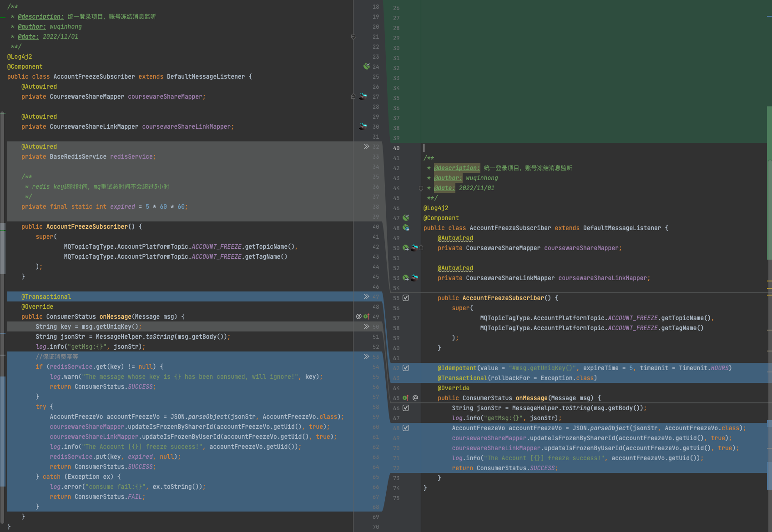Accept the redisService change using the arrow on line 32
The width and height of the screenshot is (772, 532).
pyautogui.click(x=366, y=146)
